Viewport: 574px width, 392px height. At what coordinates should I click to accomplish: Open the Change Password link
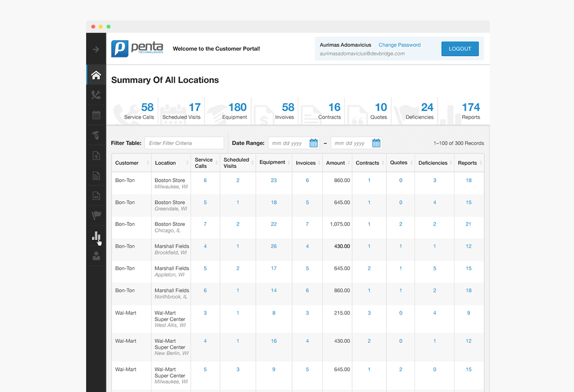click(399, 45)
